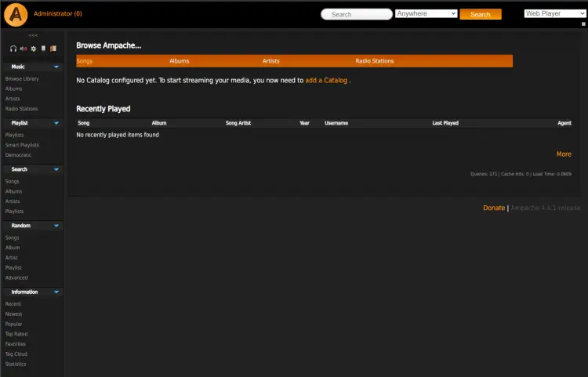
Task: Click the 'No recently played items found' text
Action: tap(118, 135)
